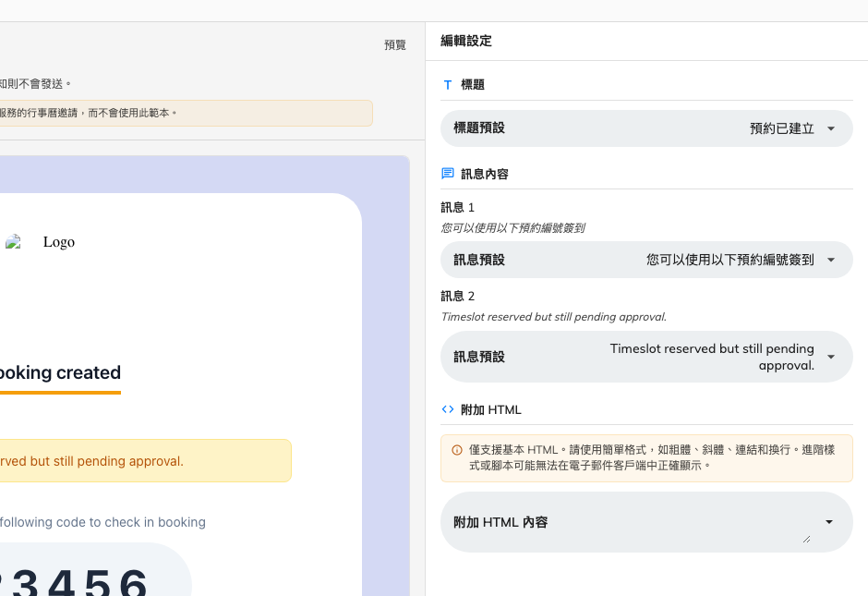This screenshot has width=868, height=596.
Task: Click the broken Logo image in the preview
Action: (x=13, y=241)
